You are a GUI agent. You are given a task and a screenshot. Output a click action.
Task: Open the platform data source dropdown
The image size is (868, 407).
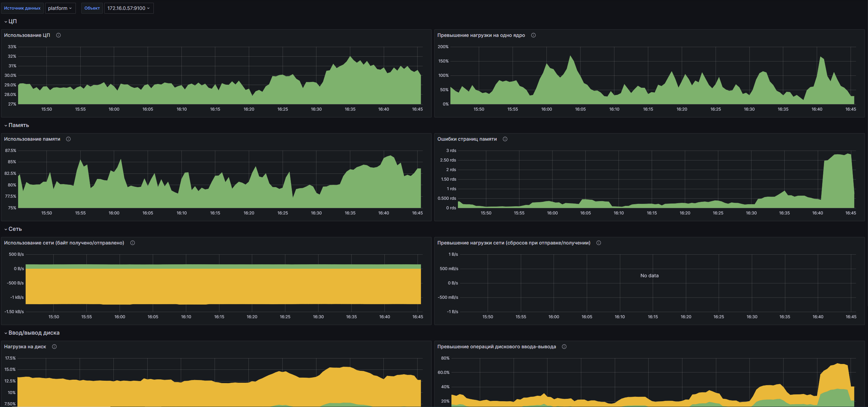click(x=60, y=8)
